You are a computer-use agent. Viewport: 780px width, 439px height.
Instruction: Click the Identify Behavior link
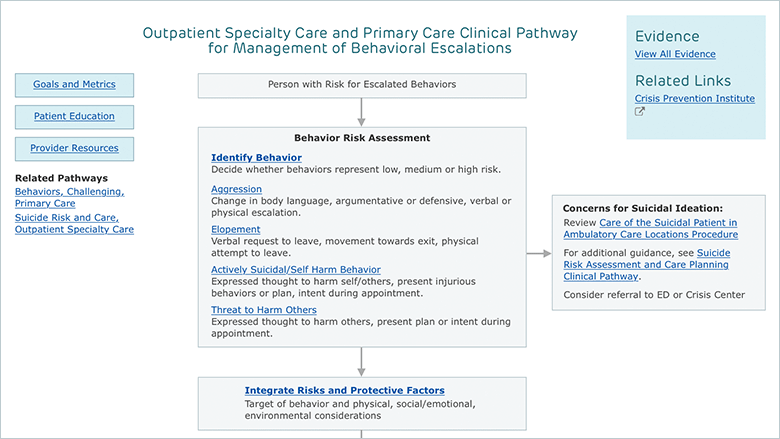tap(256, 158)
